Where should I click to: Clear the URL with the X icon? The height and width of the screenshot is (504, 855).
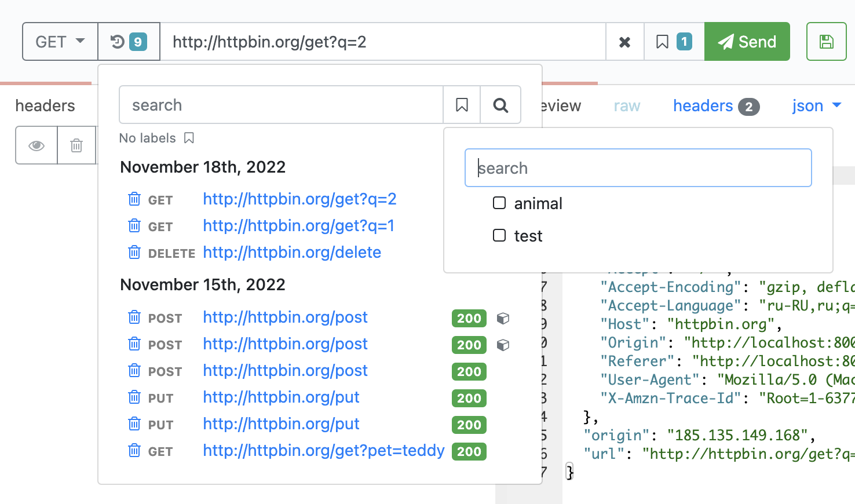[624, 41]
